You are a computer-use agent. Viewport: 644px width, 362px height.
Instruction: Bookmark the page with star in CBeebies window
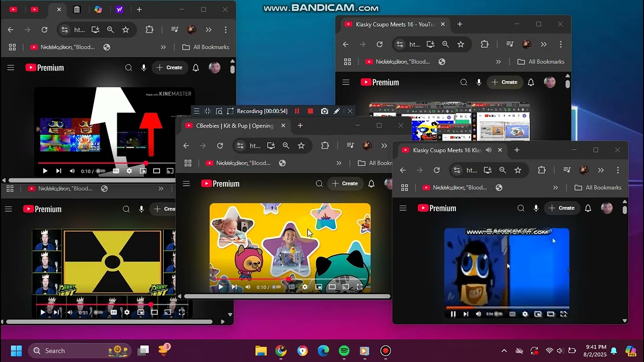[301, 146]
